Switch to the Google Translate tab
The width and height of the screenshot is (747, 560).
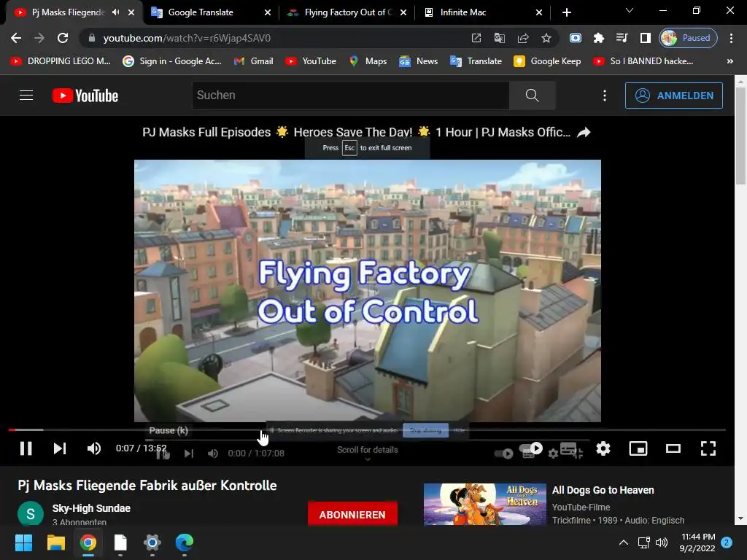click(211, 12)
